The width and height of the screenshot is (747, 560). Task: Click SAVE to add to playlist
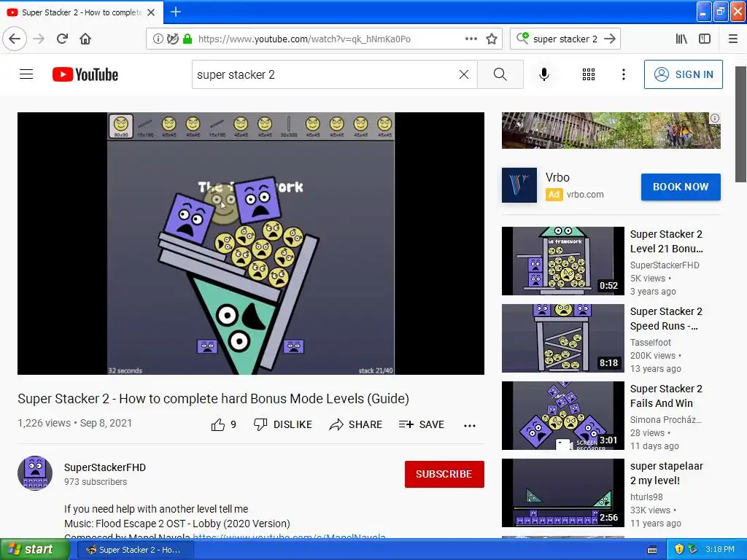point(421,424)
